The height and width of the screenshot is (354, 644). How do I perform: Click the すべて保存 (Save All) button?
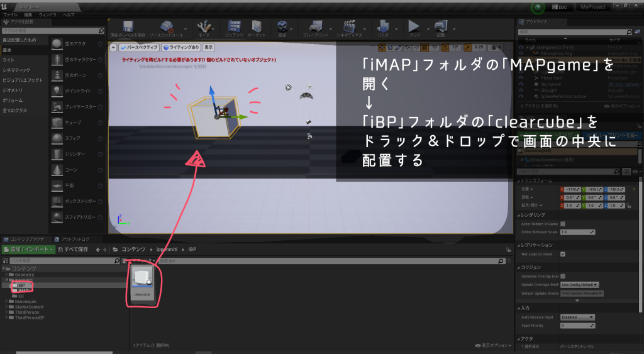click(x=74, y=250)
